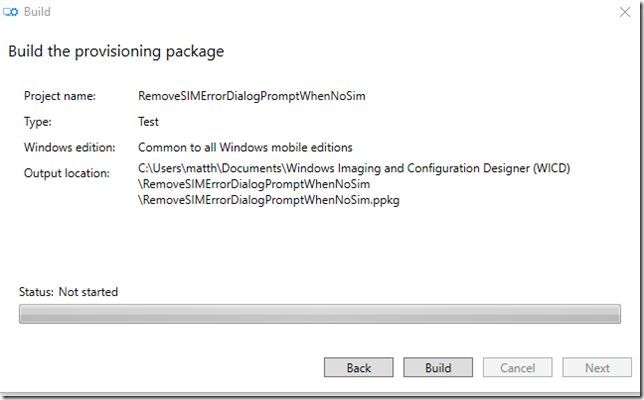Click the greyed-out Cancel button
This screenshot has width=644, height=400.
click(x=518, y=368)
